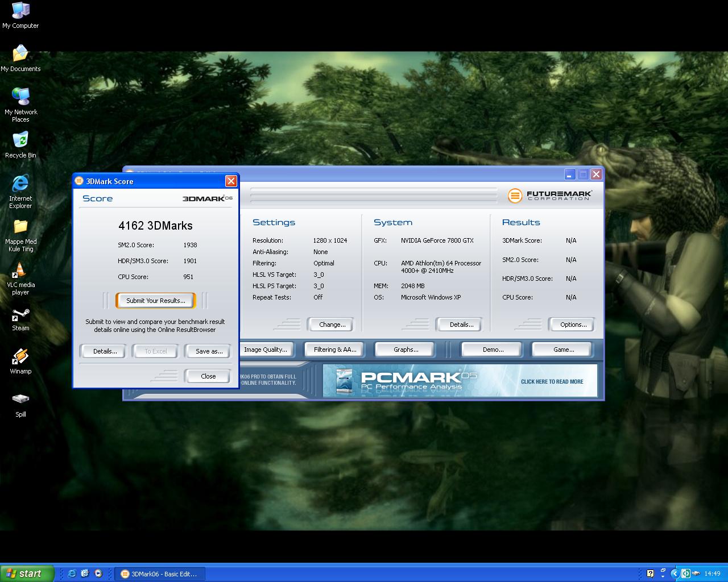Click the 3DMark06 taskbar button

click(x=159, y=574)
